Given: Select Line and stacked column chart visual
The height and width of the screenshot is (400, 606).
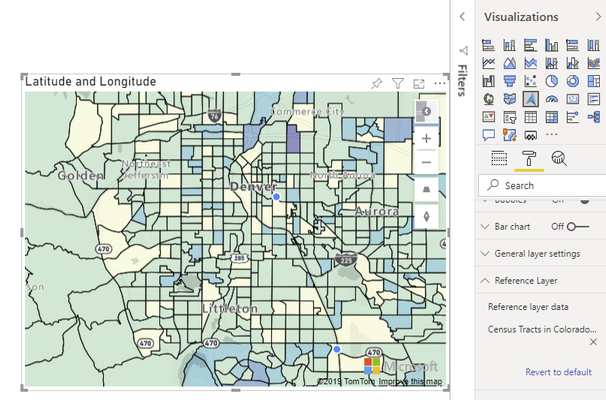Looking at the screenshot, I should [552, 63].
